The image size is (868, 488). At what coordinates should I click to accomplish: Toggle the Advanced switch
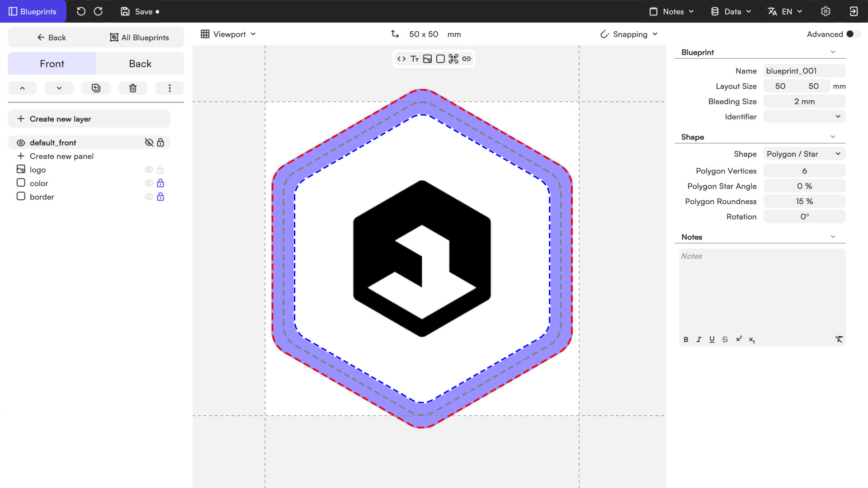[x=853, y=34]
